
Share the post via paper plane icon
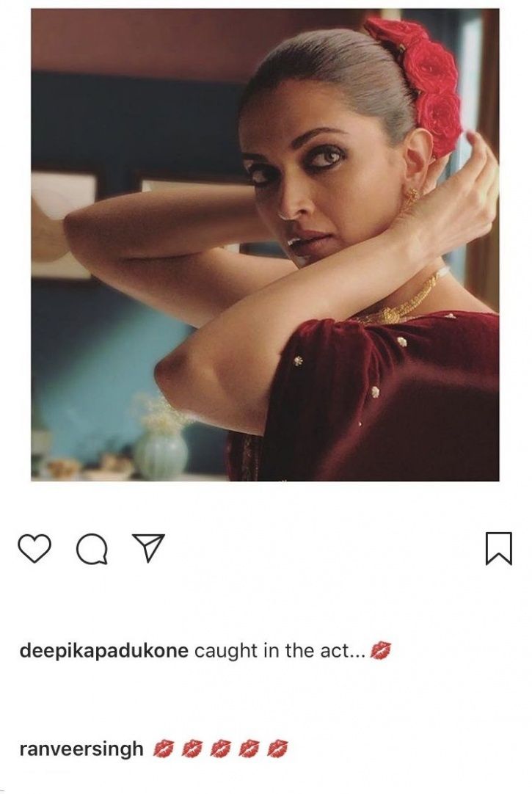(x=147, y=547)
